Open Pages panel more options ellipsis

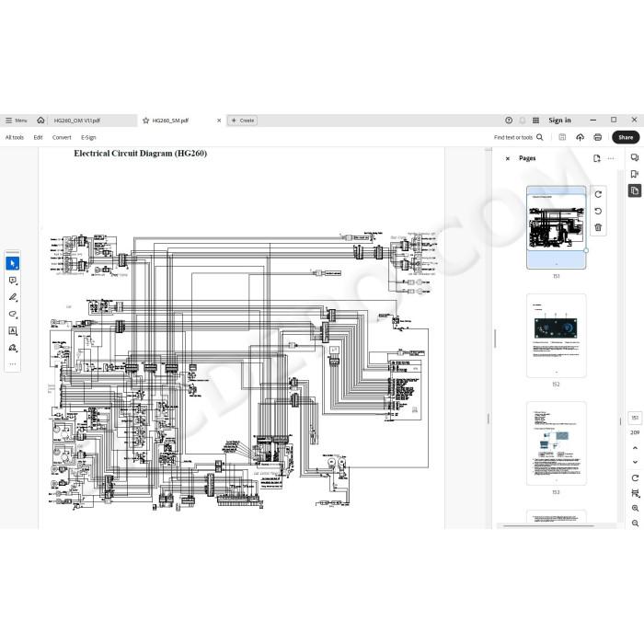coord(611,158)
